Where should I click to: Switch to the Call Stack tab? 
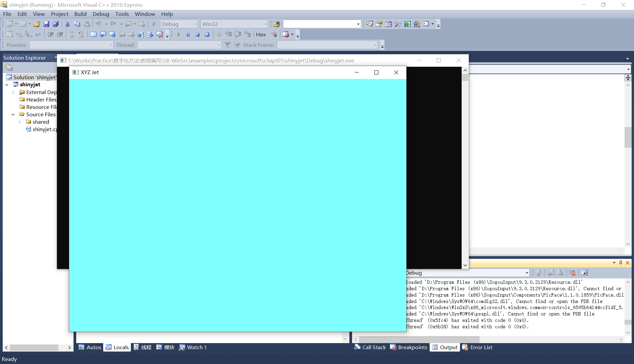[x=370, y=347]
